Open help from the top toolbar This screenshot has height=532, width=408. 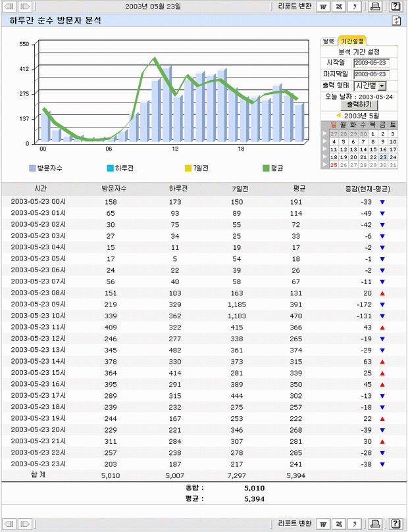point(395,7)
